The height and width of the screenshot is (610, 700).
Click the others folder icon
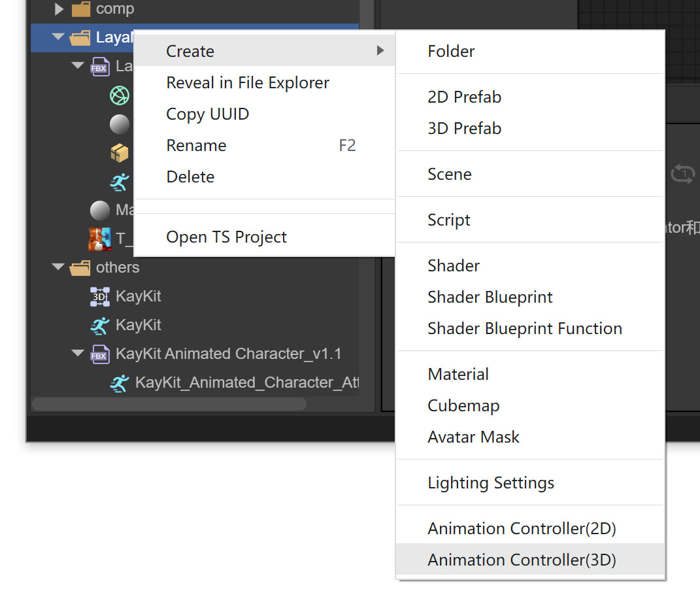pos(80,267)
